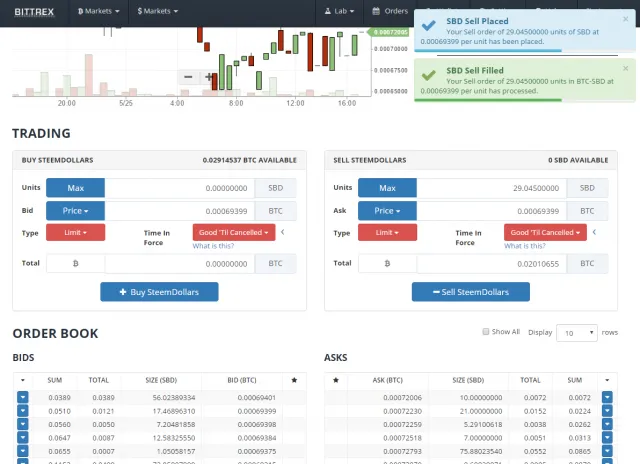The height and width of the screenshot is (464, 640).
Task: Focus the sell Units input showing 29.04500000
Action: point(491,188)
